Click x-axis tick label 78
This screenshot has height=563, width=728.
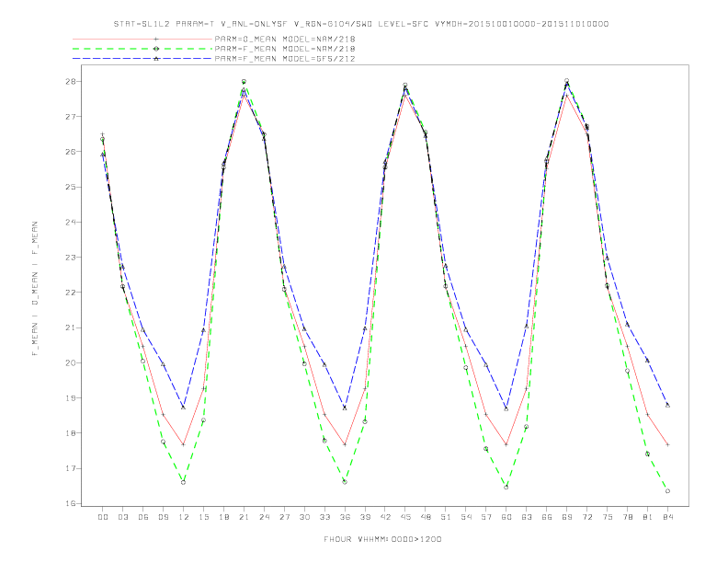(628, 517)
